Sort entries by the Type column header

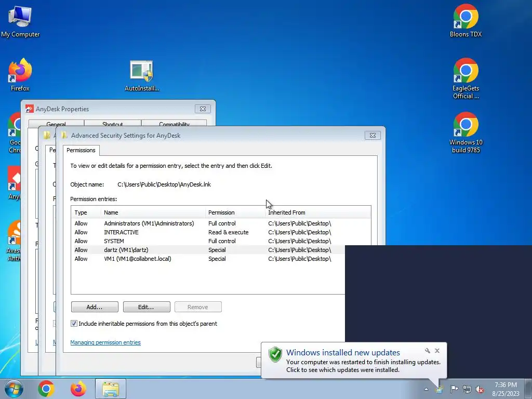(x=86, y=212)
